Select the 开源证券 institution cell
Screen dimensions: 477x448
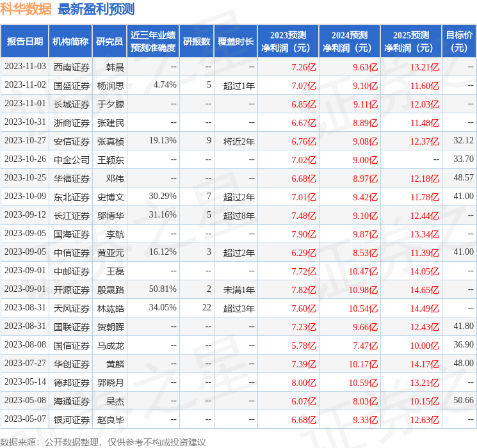(x=72, y=290)
